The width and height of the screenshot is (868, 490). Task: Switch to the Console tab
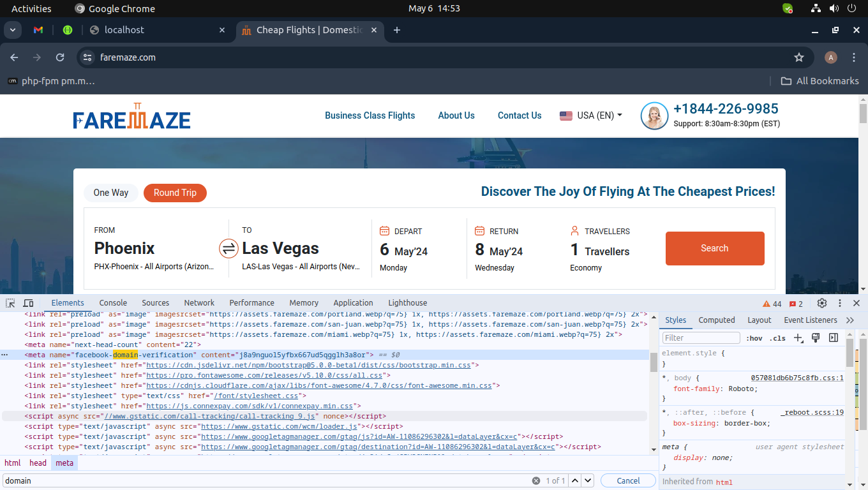113,303
